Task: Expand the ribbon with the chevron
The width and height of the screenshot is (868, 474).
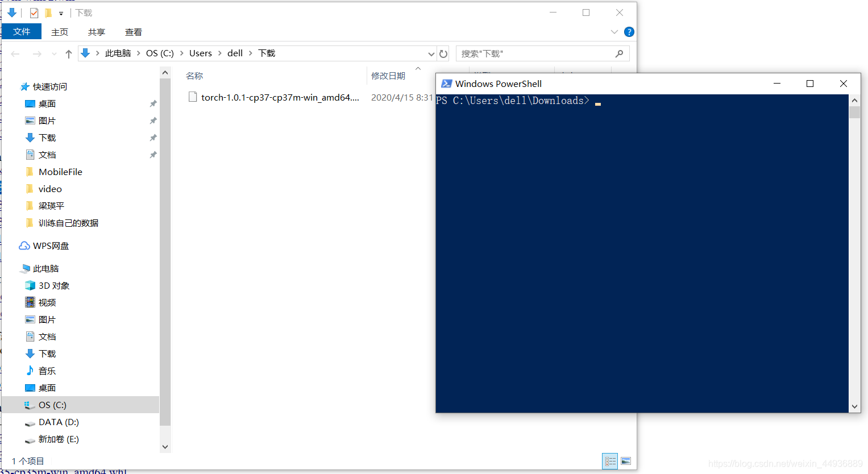Action: [x=614, y=32]
